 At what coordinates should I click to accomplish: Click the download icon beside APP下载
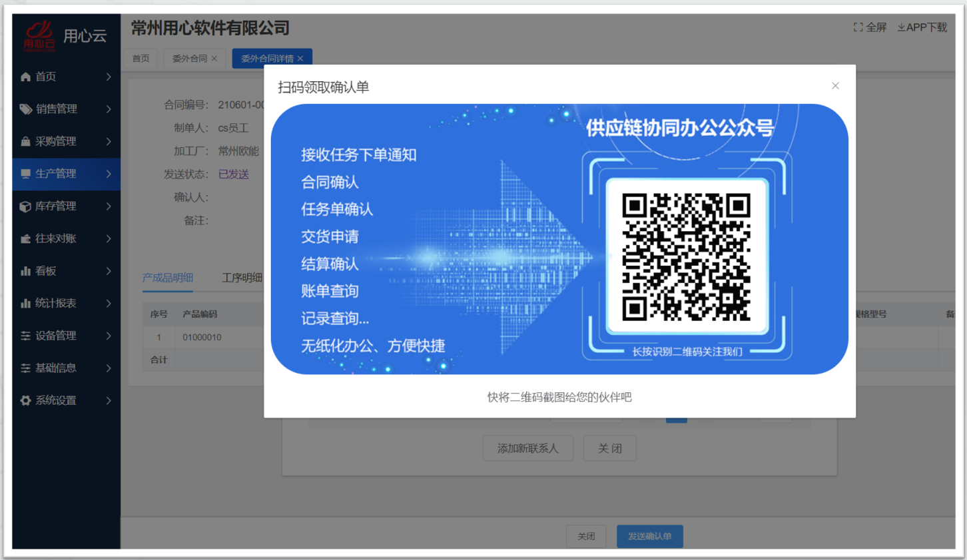click(901, 27)
